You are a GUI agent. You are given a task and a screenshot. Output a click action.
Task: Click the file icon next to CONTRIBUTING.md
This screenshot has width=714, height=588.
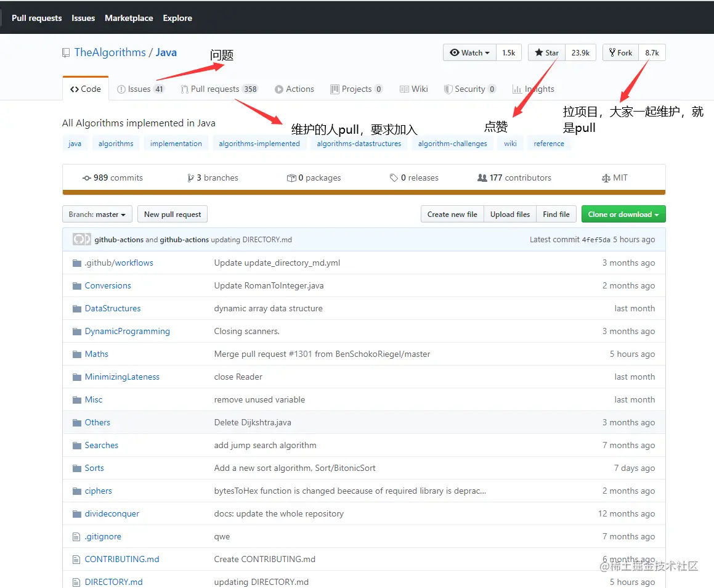point(76,560)
